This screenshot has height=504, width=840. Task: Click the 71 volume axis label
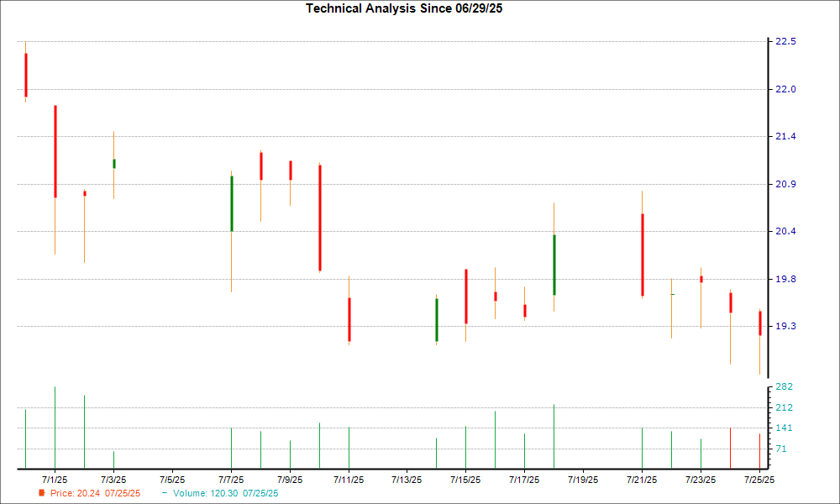[781, 449]
